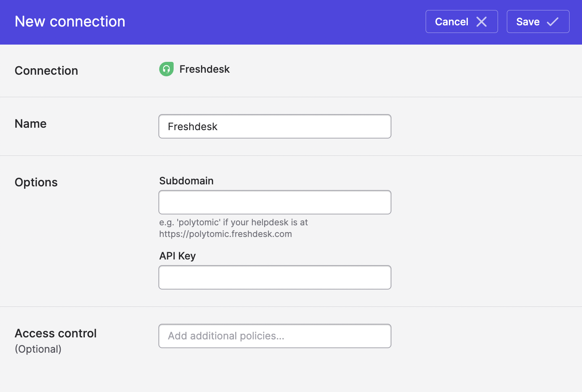The width and height of the screenshot is (582, 392).
Task: Click the X icon inside Cancel button
Action: tap(482, 22)
